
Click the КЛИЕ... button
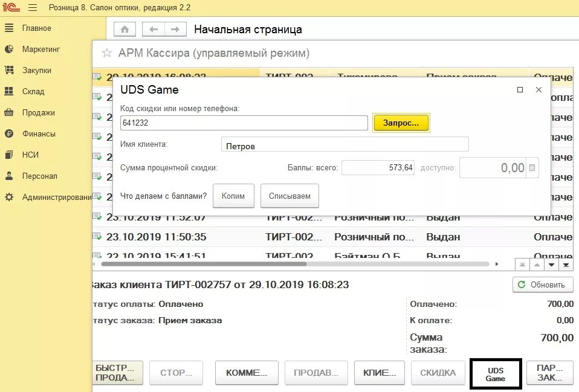379,373
